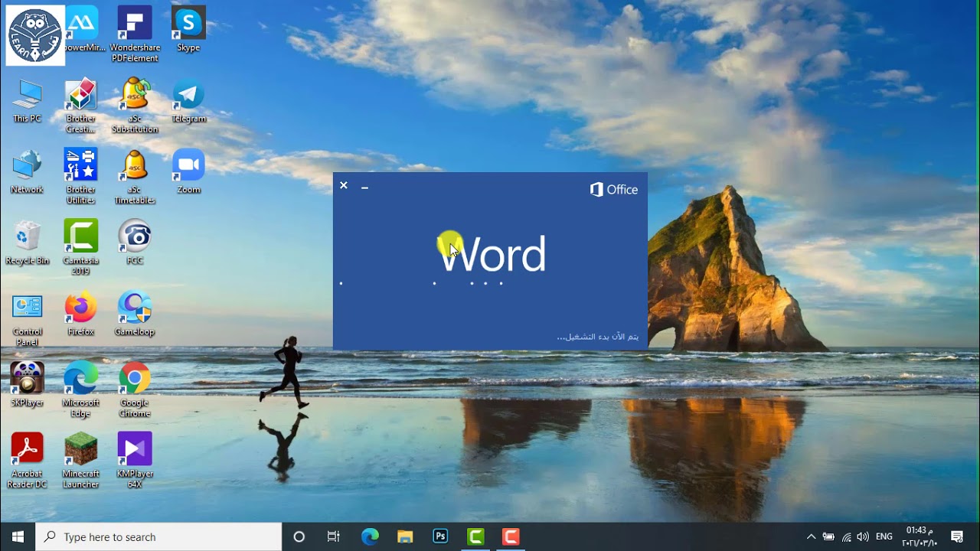Open Wi-Fi network settings tray icon

(846, 536)
